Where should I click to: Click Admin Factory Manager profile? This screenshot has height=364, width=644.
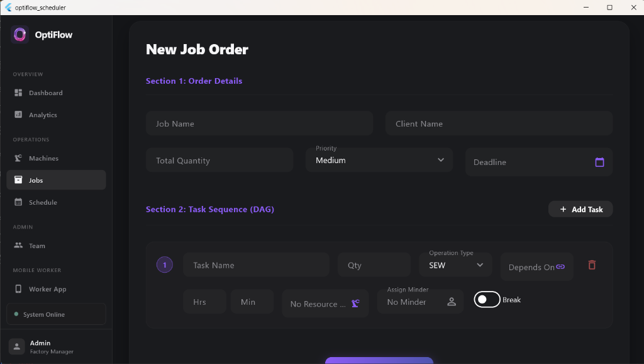click(x=56, y=347)
